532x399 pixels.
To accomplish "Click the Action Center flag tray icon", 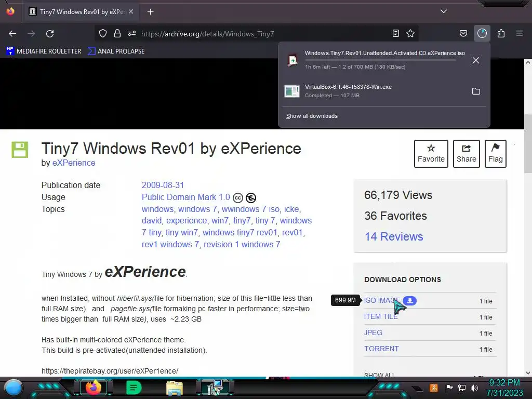I will [449, 388].
